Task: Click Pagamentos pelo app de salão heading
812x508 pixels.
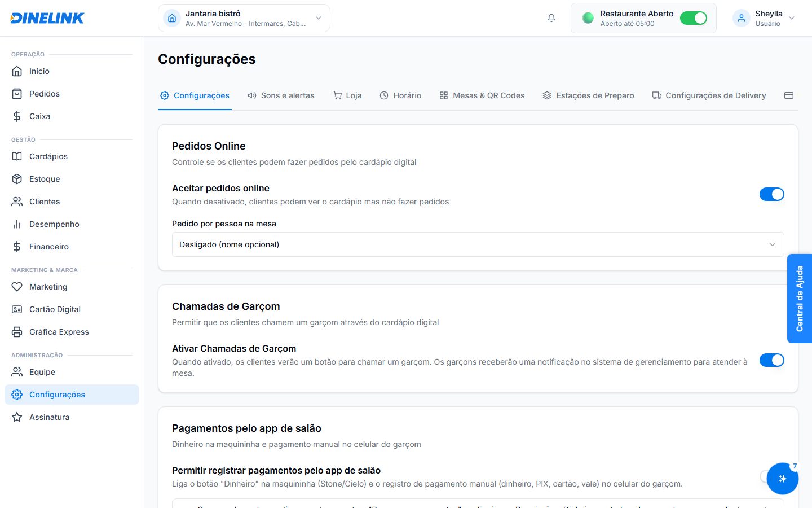Action: click(x=246, y=428)
